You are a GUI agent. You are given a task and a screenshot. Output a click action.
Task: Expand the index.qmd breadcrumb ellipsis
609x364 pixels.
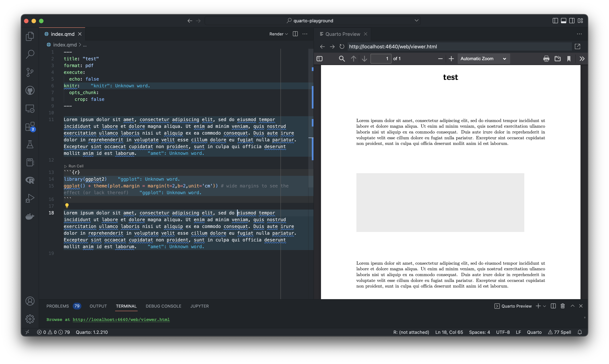[x=85, y=45]
